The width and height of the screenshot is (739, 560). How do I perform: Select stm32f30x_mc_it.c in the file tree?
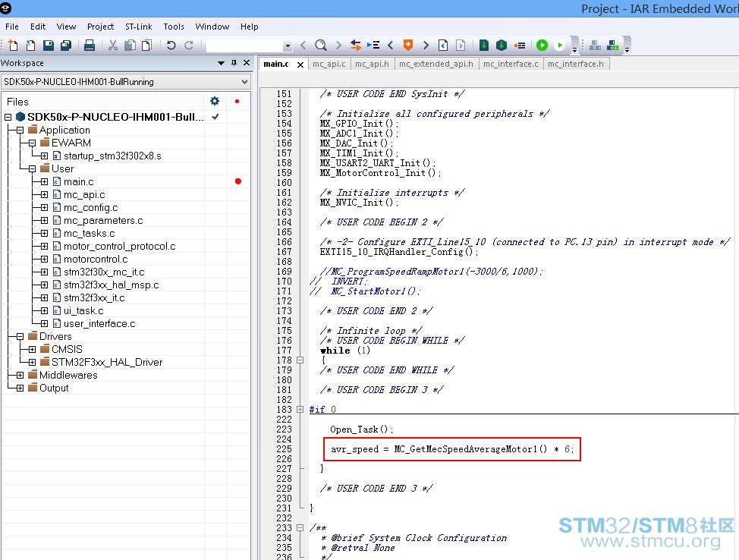tap(104, 272)
